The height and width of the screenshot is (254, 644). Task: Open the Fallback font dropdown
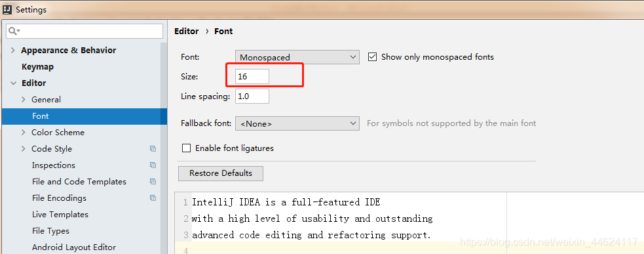297,123
